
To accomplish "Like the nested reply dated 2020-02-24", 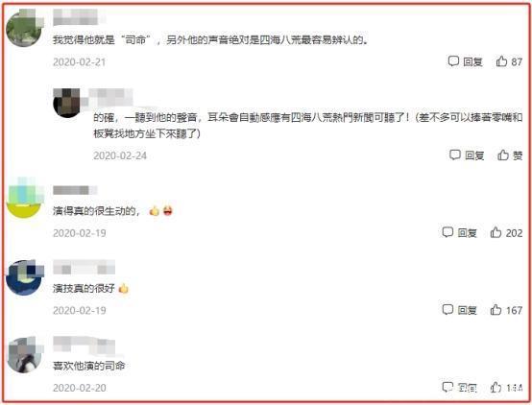I will 503,155.
